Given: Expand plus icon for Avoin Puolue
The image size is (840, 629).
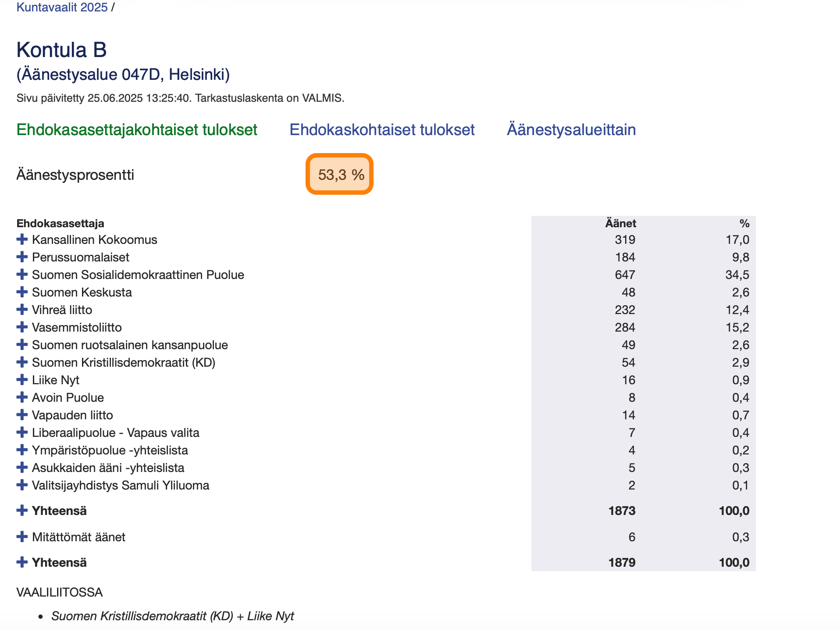Looking at the screenshot, I should click(x=22, y=397).
